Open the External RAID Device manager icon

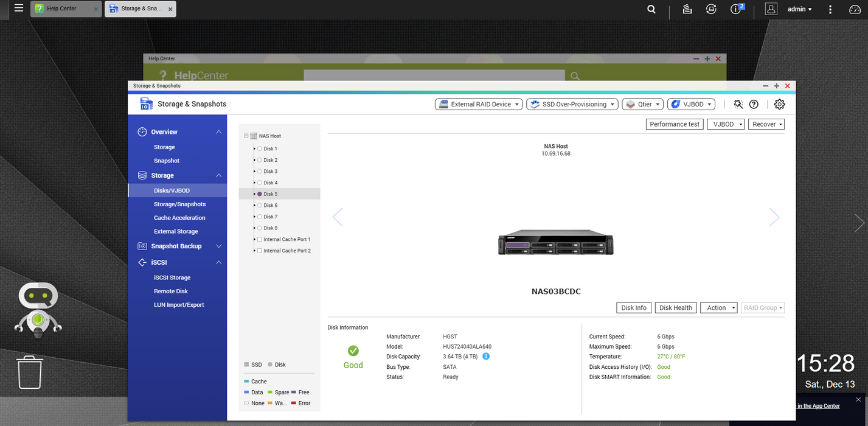478,104
